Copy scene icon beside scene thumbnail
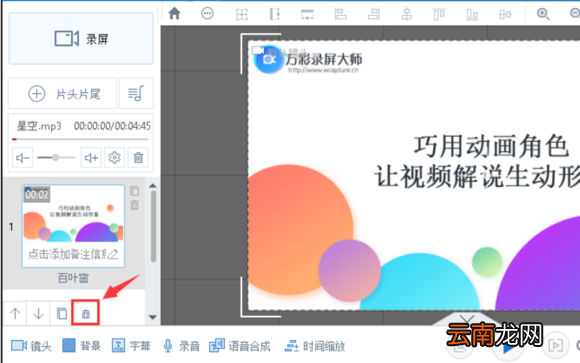This screenshot has width=580, height=363. (135, 191)
